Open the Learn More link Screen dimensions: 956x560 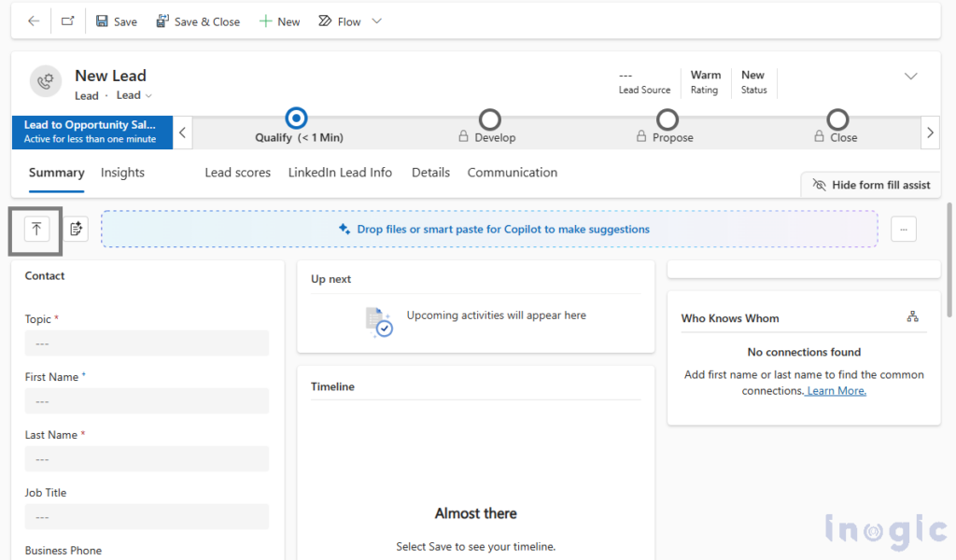(x=835, y=390)
